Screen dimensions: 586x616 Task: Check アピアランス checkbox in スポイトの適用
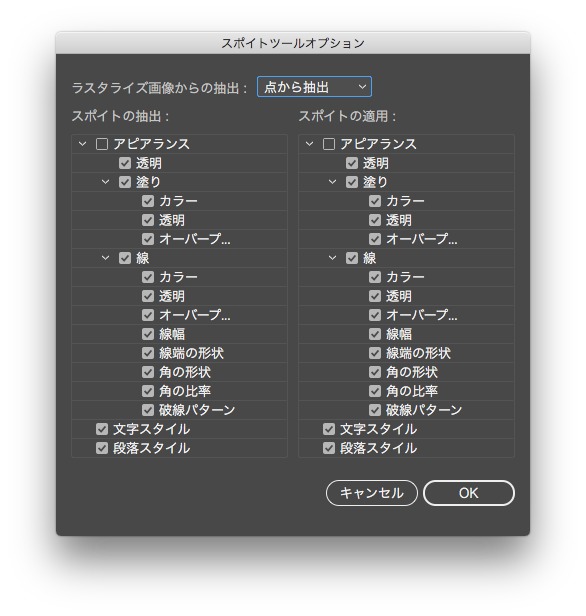[x=329, y=144]
